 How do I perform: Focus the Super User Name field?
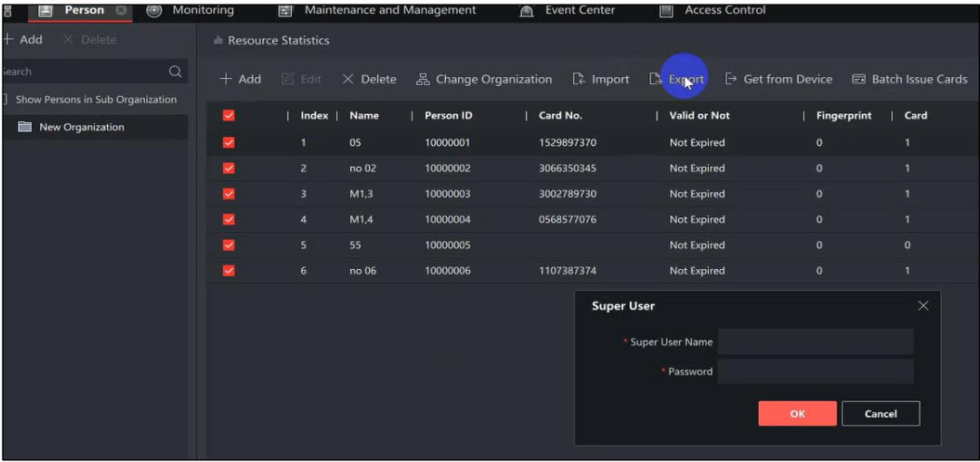(815, 342)
